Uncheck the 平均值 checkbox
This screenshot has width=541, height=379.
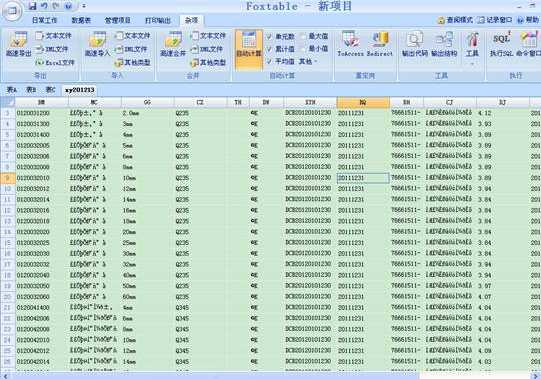point(269,61)
